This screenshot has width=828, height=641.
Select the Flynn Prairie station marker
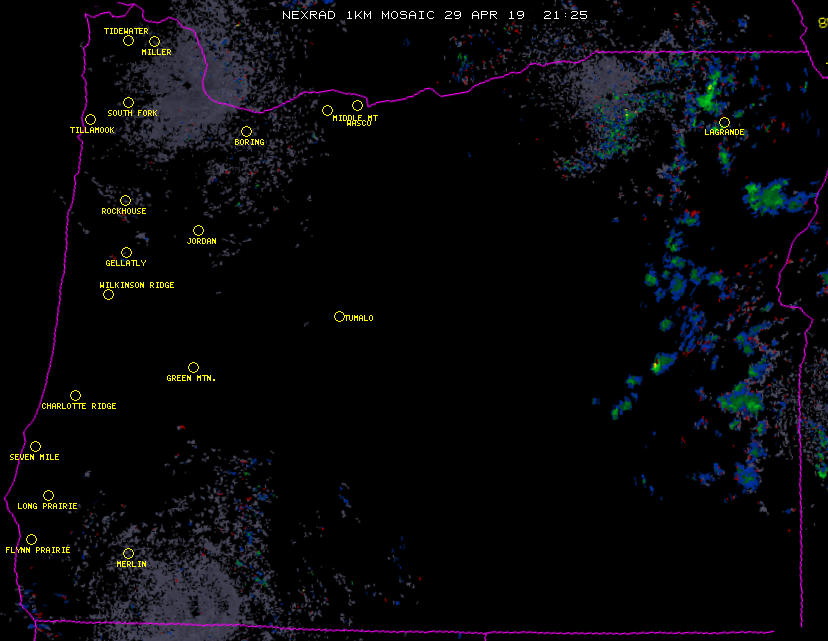31,540
